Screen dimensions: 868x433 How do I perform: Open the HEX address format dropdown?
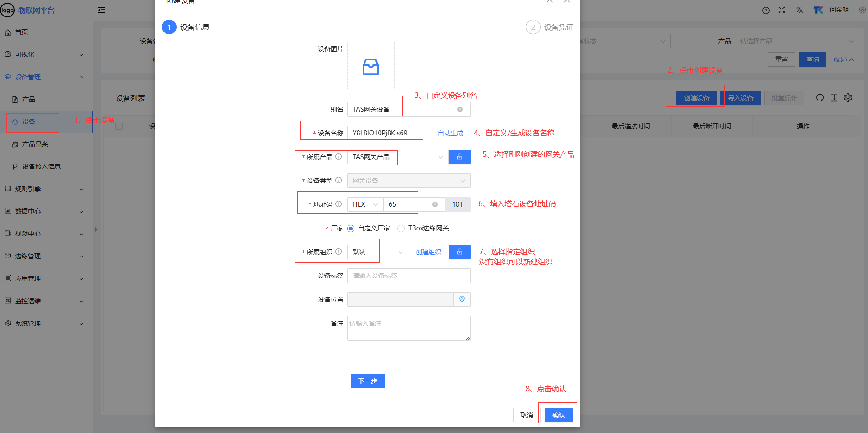click(x=365, y=204)
